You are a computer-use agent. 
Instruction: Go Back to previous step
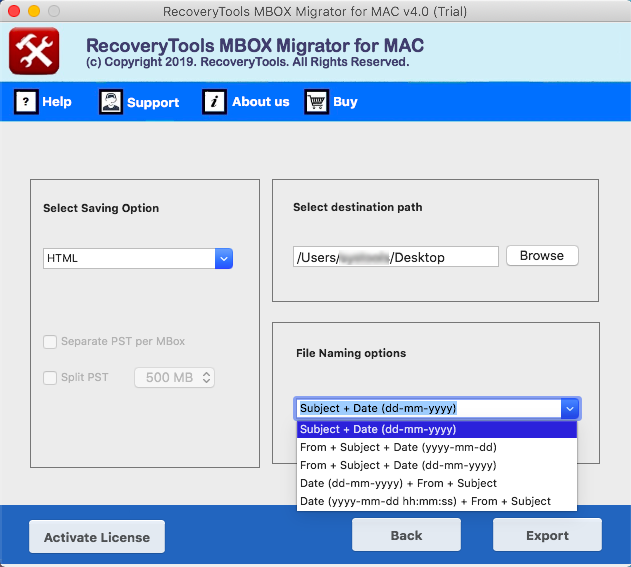point(406,535)
